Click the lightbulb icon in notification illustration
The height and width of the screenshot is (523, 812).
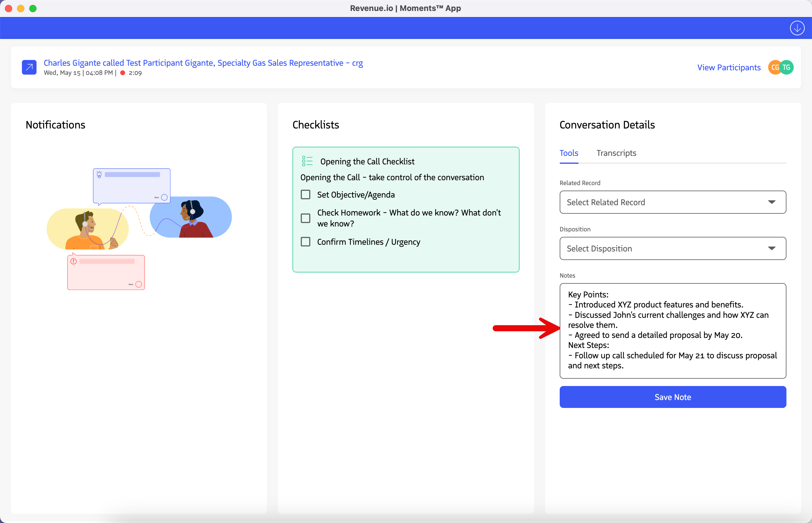[99, 174]
